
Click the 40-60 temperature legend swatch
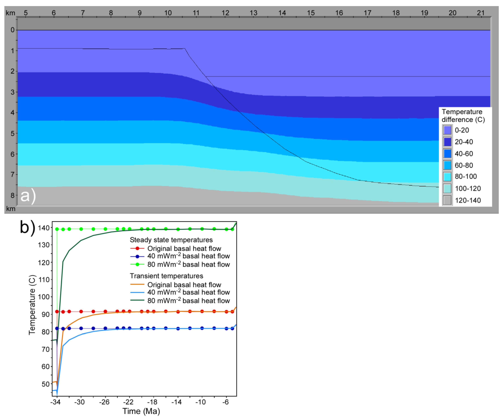447,153
